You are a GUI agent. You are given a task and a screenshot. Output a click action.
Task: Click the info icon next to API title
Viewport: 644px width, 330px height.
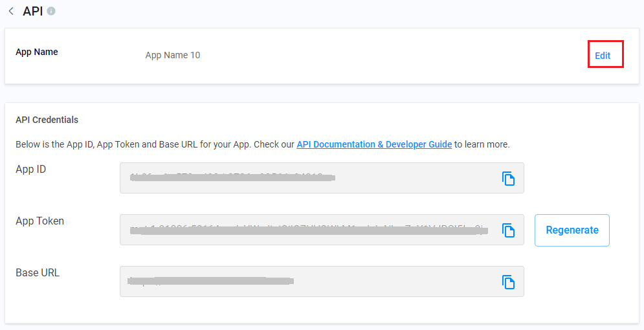pos(51,11)
